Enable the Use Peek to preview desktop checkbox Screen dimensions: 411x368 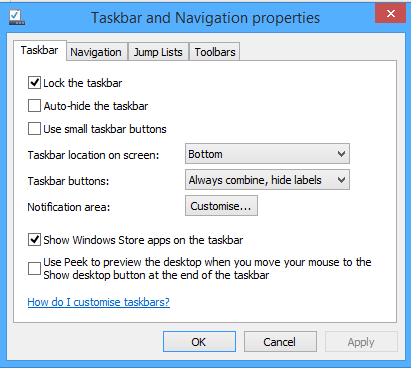point(34,268)
